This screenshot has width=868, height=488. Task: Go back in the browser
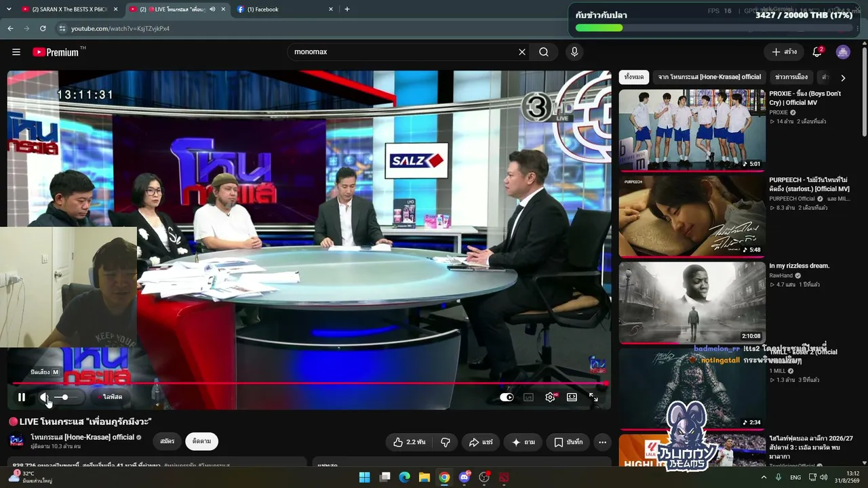(10, 28)
